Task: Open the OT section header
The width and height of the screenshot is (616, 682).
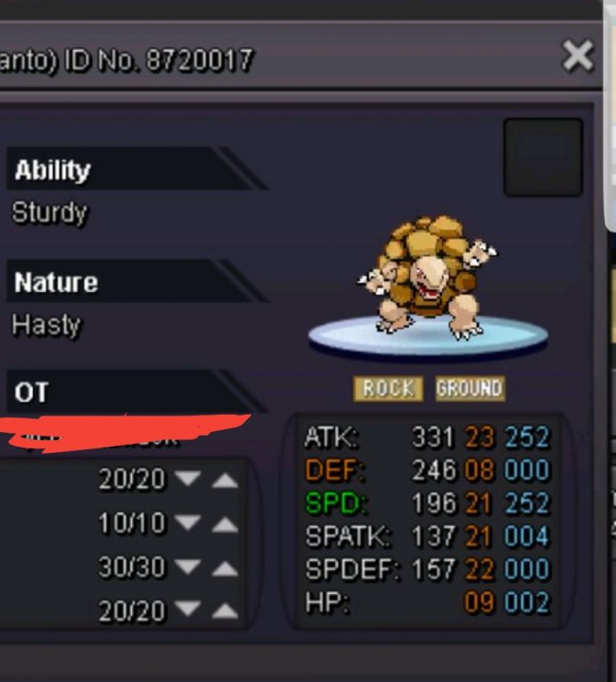Action: (131, 391)
